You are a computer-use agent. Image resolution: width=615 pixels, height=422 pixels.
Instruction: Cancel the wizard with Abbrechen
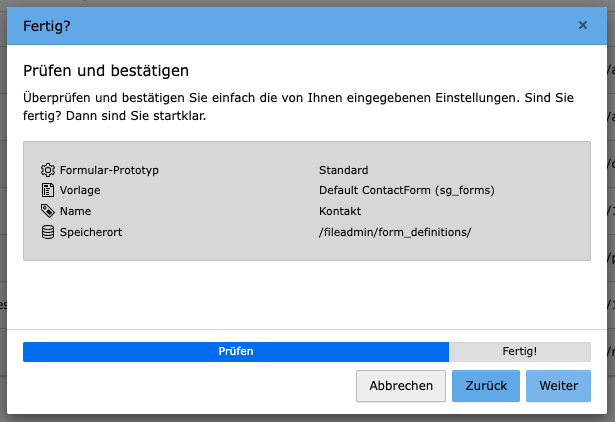coord(401,386)
